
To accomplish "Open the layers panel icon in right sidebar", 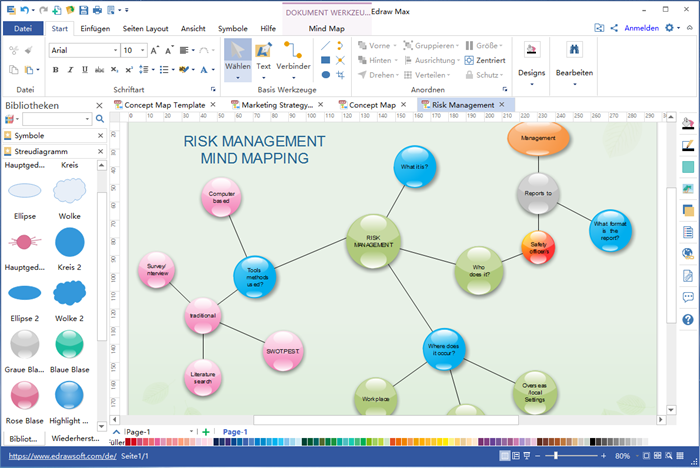I will point(688,210).
